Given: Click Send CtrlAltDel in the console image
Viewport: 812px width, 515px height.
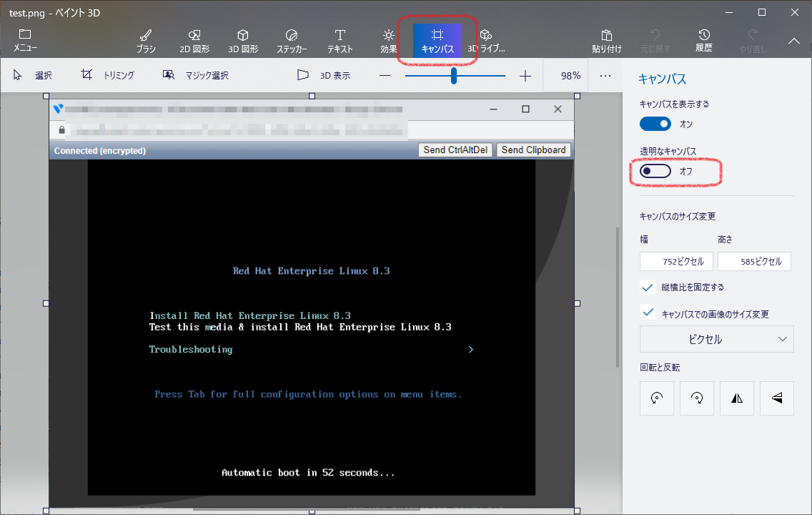Looking at the screenshot, I should (455, 149).
